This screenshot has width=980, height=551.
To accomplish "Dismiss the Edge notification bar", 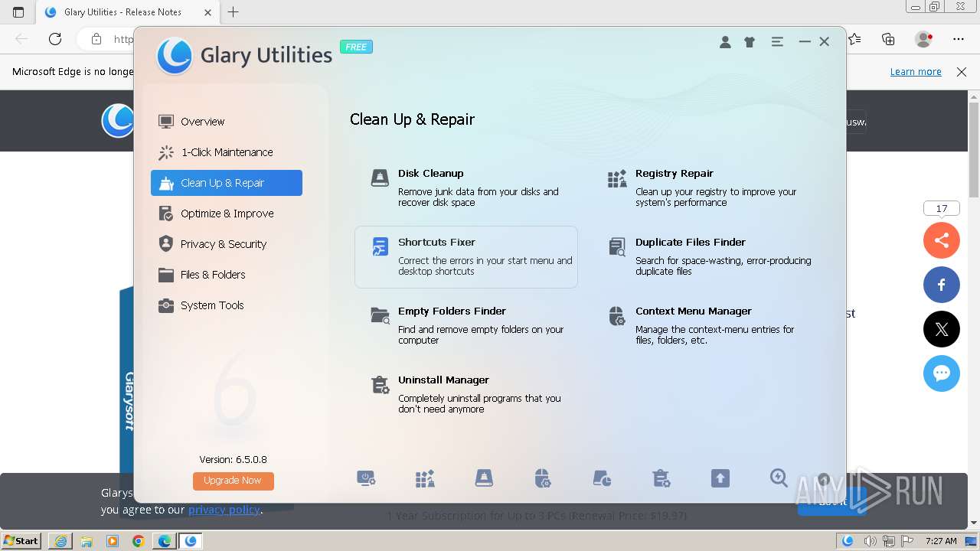I will [962, 72].
